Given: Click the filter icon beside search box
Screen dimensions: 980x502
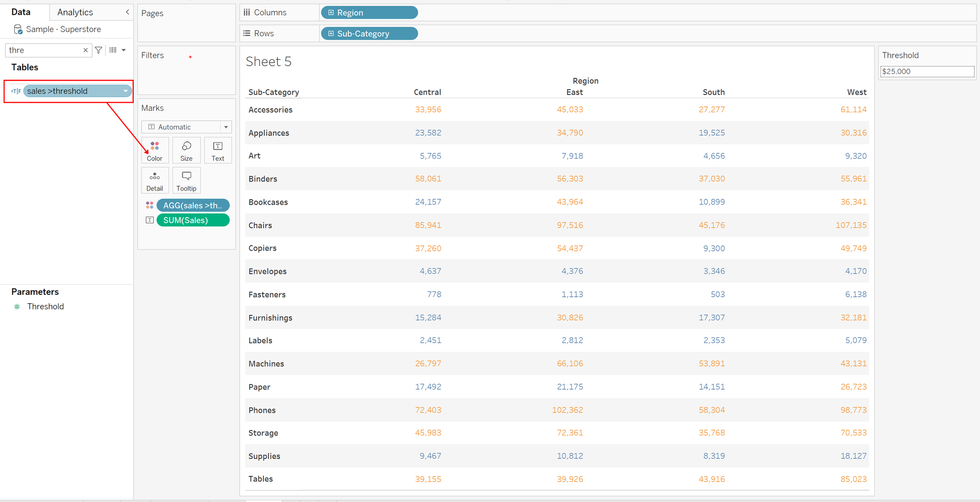Looking at the screenshot, I should coord(98,50).
